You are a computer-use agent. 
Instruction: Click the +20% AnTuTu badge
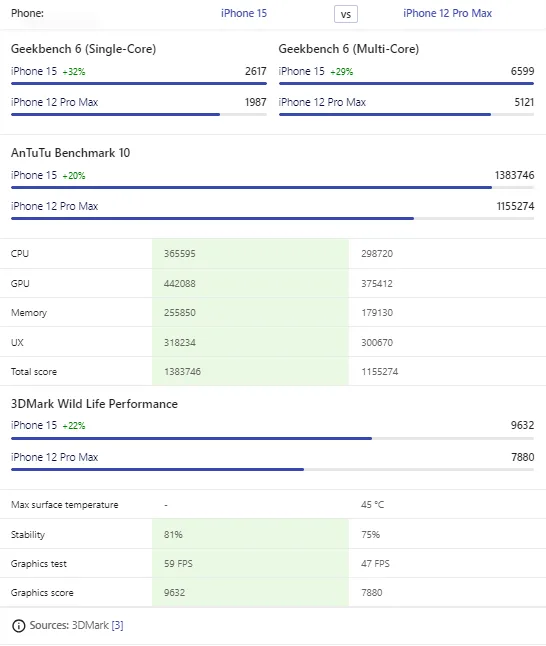coord(74,176)
